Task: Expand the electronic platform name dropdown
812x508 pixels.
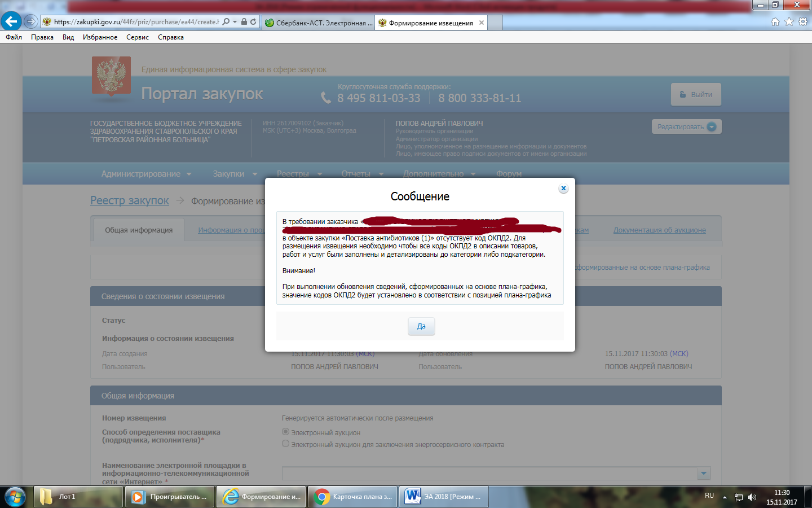Action: pos(703,473)
